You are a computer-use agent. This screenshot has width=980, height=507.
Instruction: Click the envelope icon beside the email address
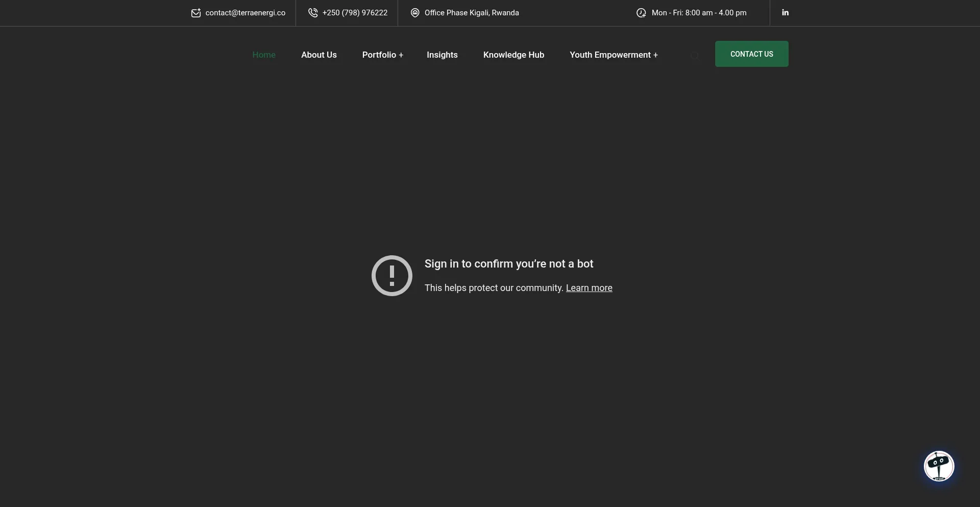196,13
